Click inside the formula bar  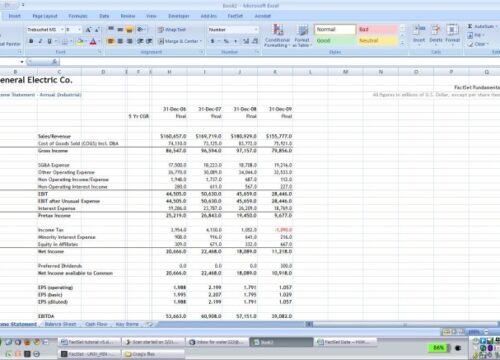pos(280,62)
